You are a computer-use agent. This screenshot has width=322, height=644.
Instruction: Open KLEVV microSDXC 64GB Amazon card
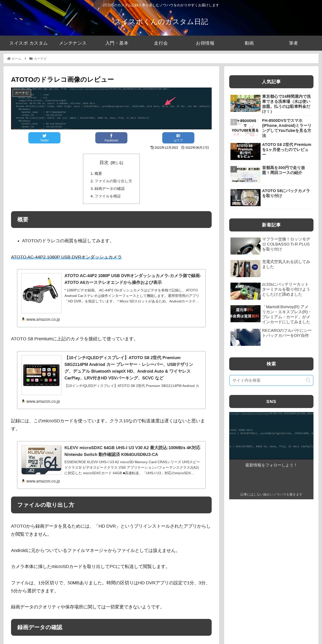111,465
